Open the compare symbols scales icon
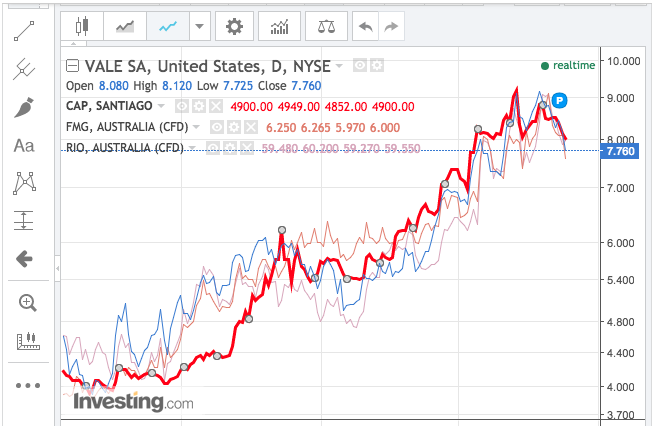 tap(326, 26)
